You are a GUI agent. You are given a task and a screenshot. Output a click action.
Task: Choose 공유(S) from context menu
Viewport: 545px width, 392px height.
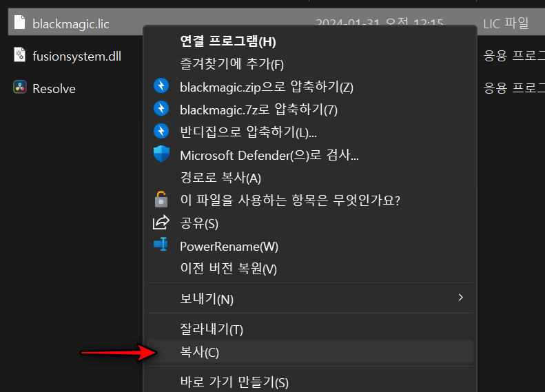point(310,223)
